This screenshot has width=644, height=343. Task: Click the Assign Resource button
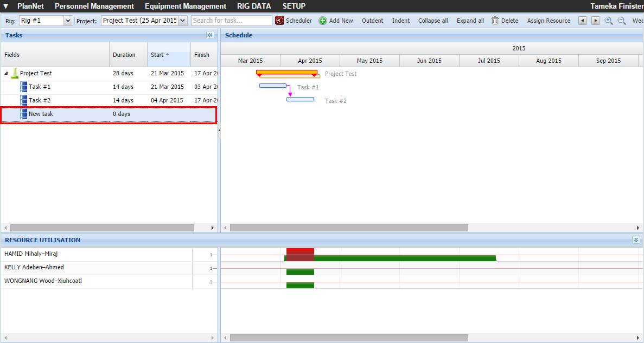click(549, 21)
